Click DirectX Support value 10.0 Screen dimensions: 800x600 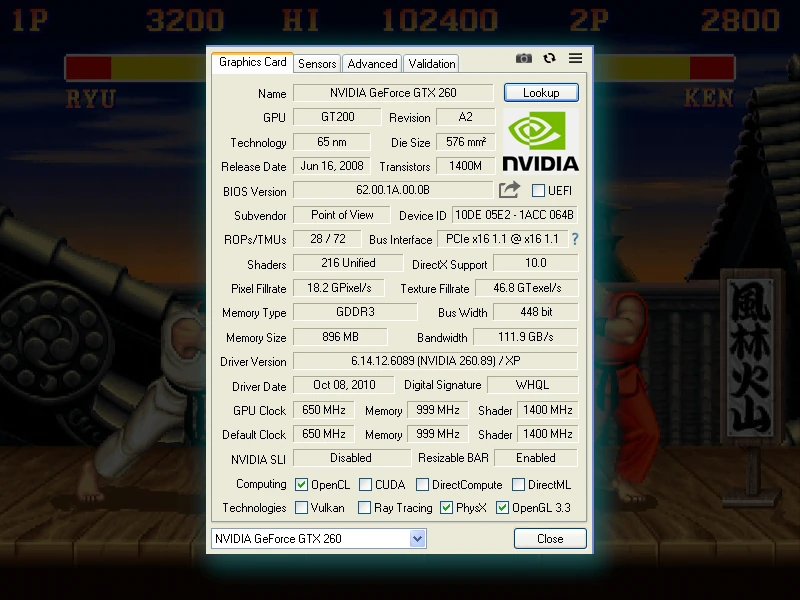coord(536,263)
